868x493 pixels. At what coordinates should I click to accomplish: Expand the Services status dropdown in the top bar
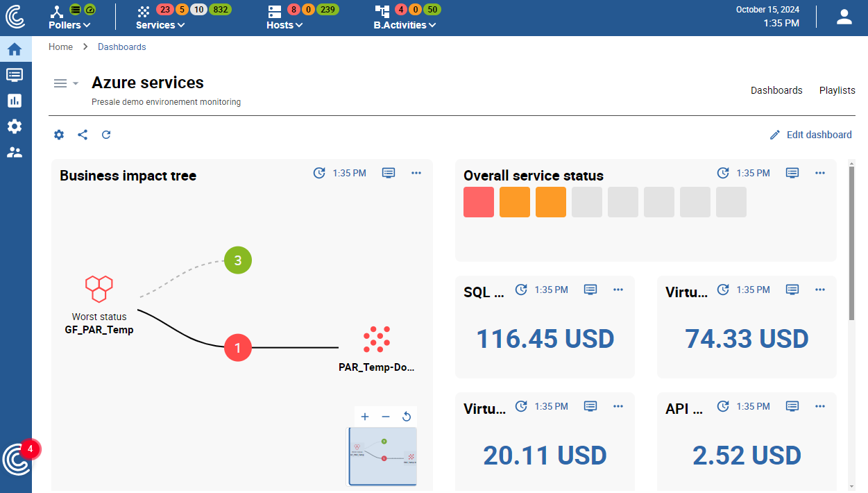coord(160,24)
